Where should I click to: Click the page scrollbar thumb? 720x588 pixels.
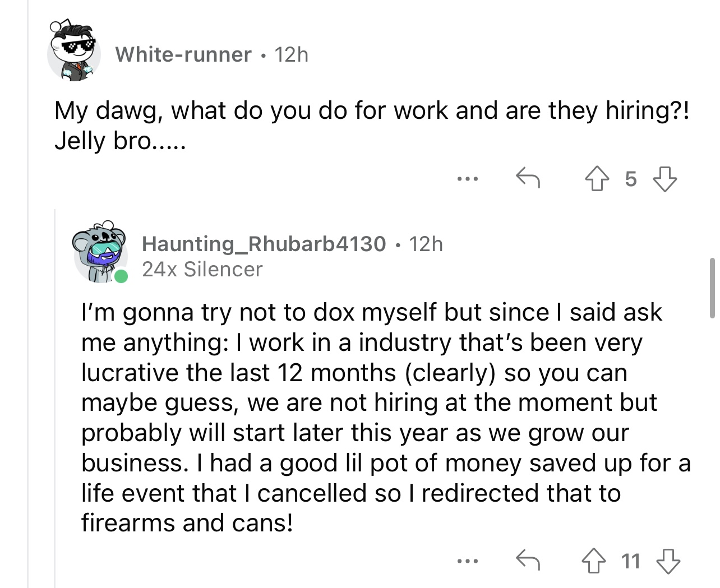coord(712,288)
